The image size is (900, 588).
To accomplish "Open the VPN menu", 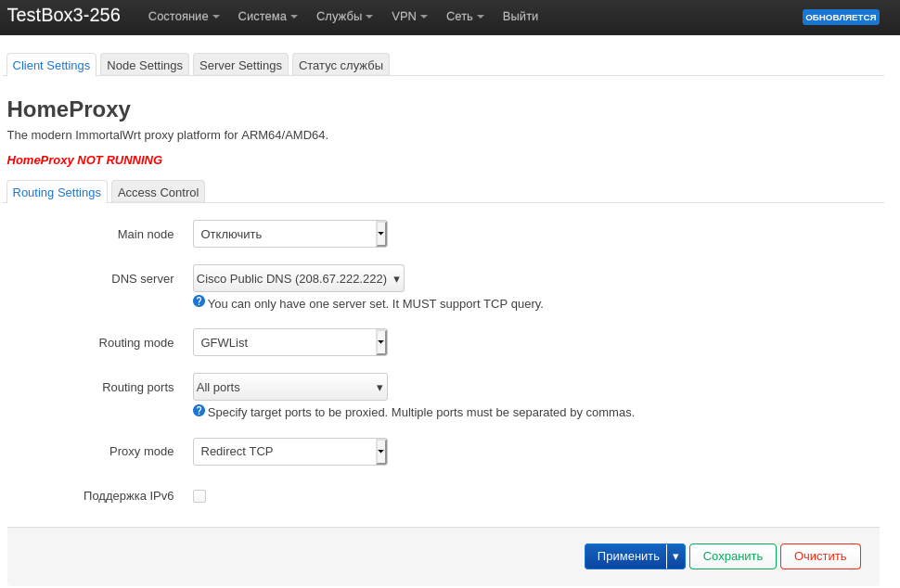I will click(409, 17).
